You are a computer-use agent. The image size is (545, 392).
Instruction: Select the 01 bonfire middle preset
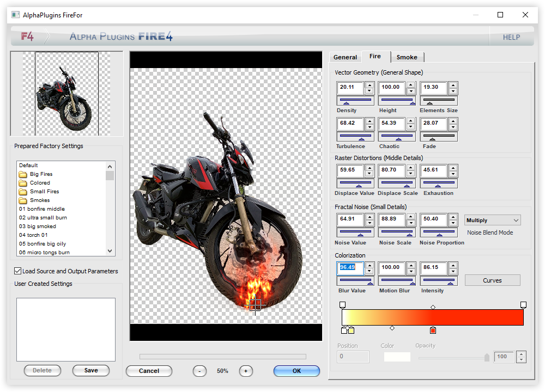[42, 209]
